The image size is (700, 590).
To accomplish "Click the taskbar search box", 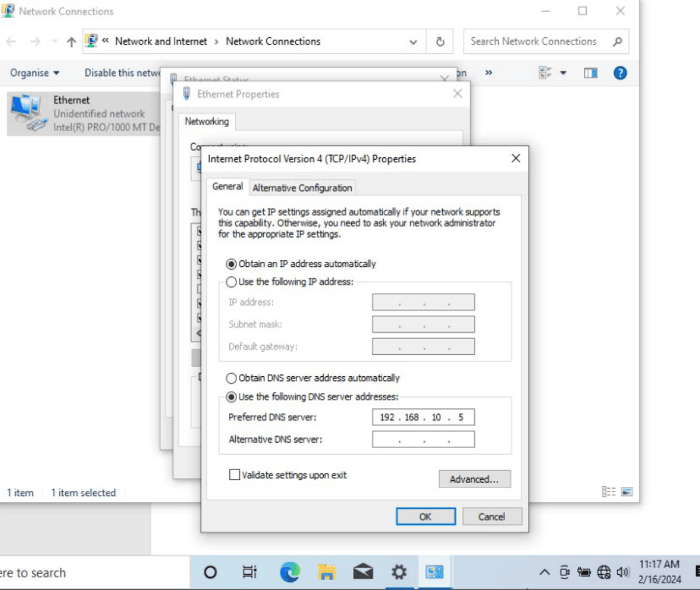I will click(95, 573).
